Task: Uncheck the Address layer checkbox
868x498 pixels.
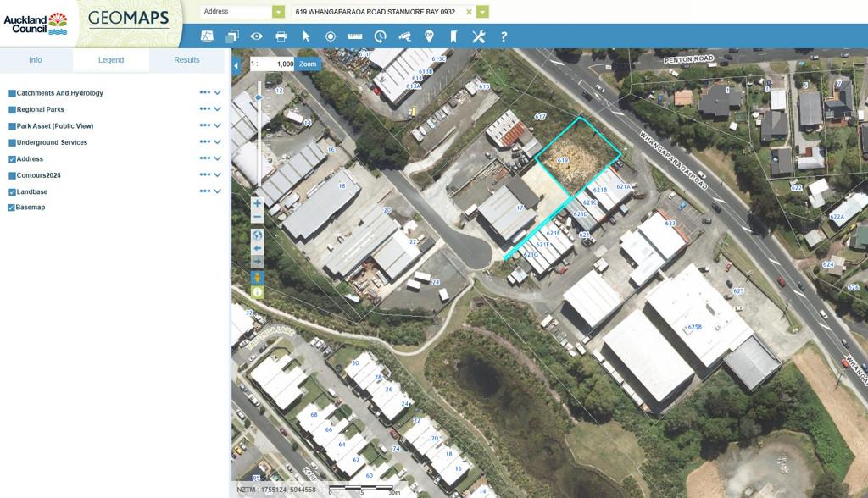Action: point(13,159)
